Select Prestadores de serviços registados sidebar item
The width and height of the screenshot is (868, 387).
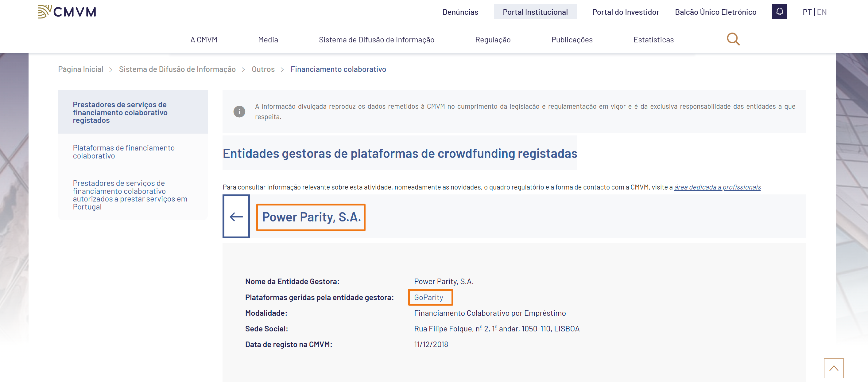pyautogui.click(x=133, y=112)
